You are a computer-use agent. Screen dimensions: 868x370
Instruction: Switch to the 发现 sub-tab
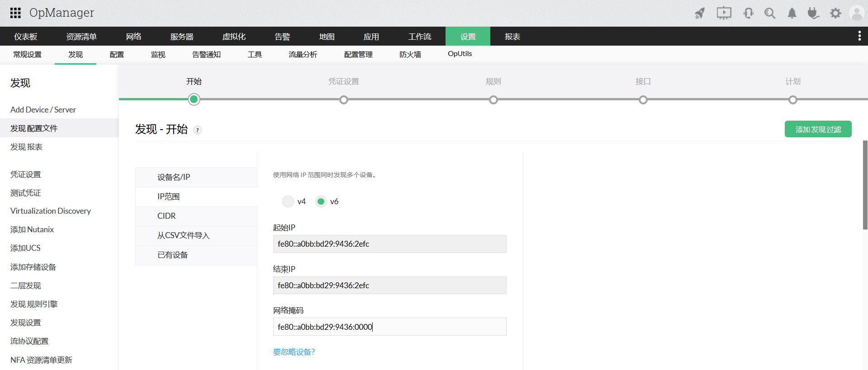coord(76,55)
